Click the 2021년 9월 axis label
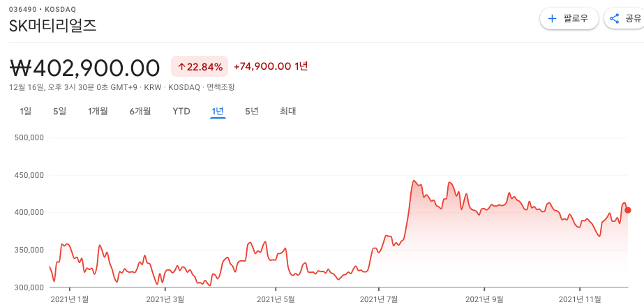 (x=484, y=299)
